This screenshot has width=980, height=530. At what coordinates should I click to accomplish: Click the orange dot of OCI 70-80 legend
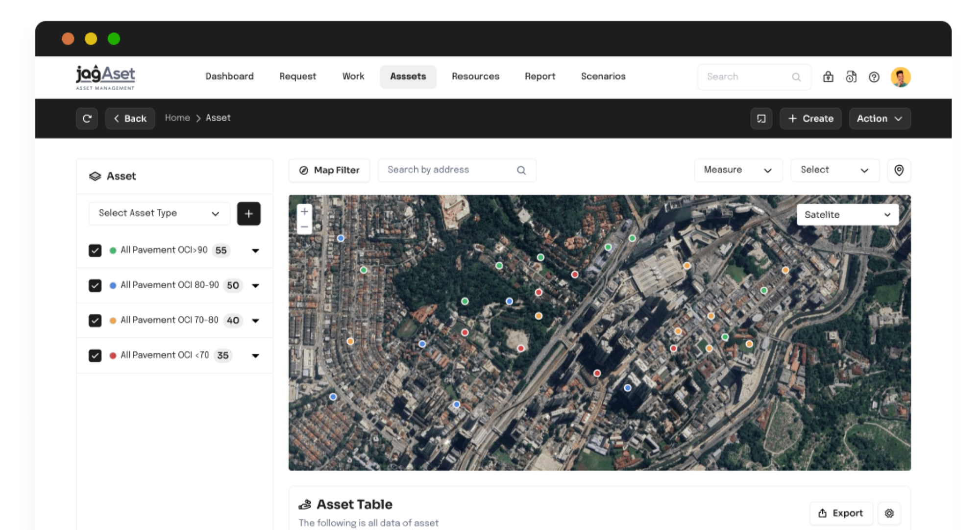pos(113,321)
